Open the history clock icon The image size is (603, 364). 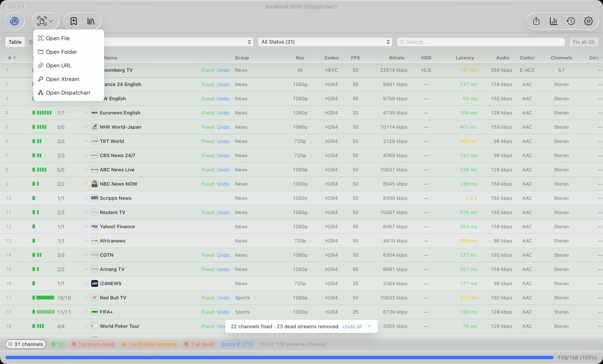click(571, 21)
